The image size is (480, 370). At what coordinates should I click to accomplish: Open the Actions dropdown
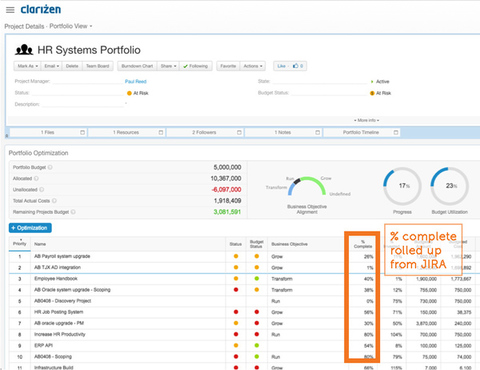point(253,66)
